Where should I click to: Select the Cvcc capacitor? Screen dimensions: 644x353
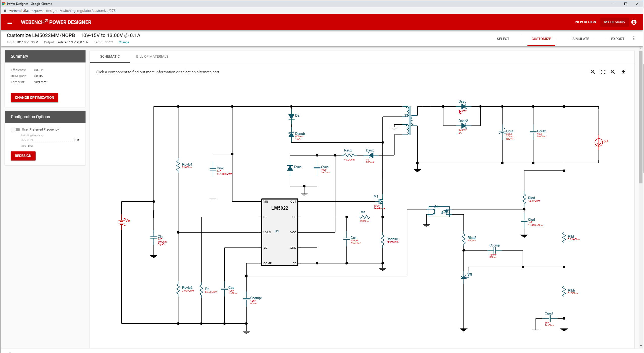click(317, 168)
